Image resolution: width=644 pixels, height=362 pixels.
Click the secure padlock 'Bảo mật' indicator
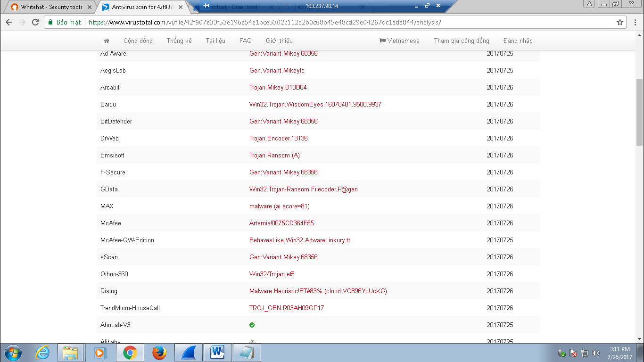[65, 22]
